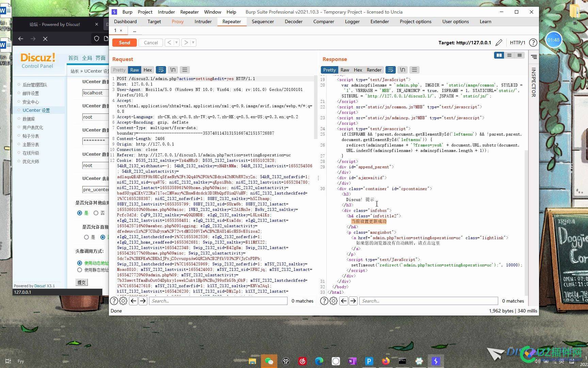Open Command Prompt from taskbar
This screenshot has width=588, height=368.
[402, 361]
